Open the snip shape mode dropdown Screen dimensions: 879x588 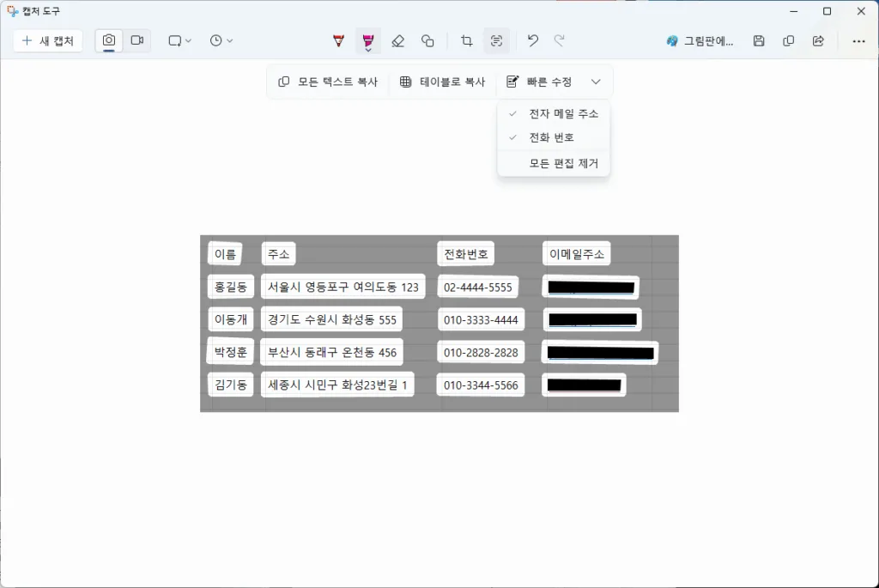(x=180, y=40)
